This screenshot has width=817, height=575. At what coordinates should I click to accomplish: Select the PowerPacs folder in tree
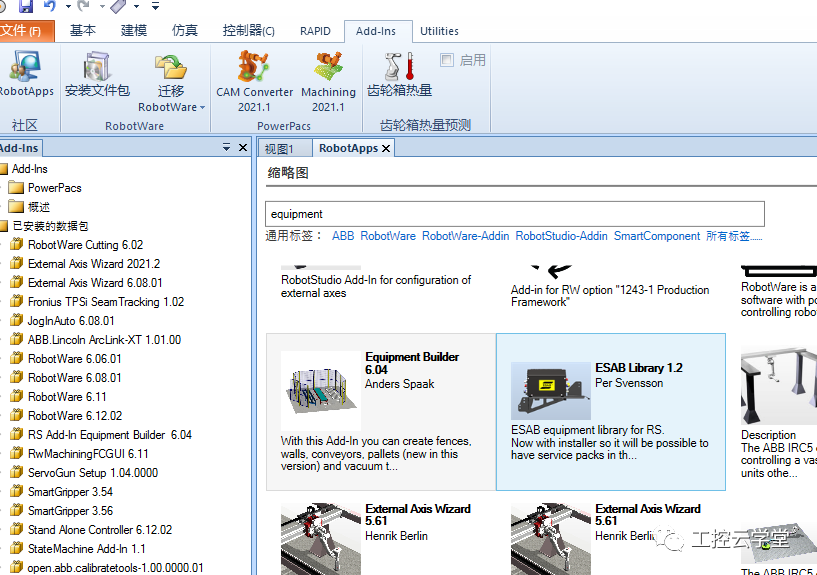(54, 188)
